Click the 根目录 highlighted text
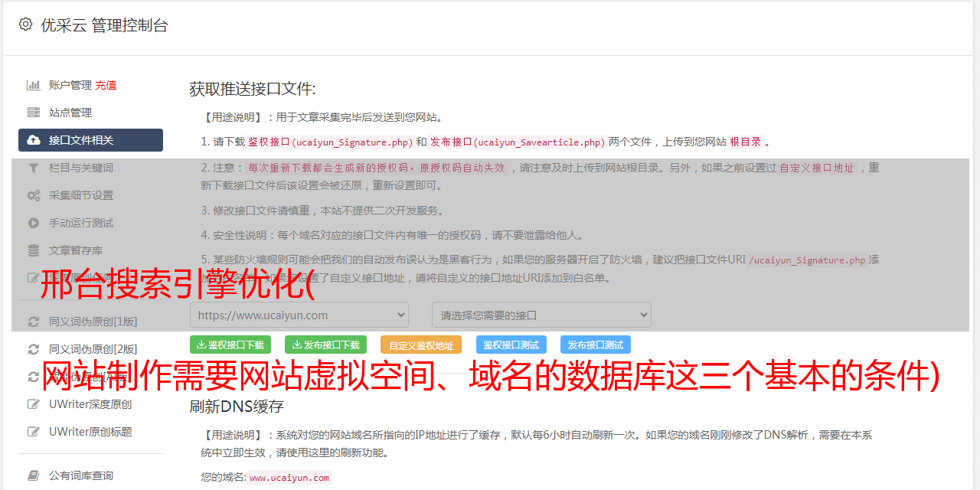 tap(746, 142)
